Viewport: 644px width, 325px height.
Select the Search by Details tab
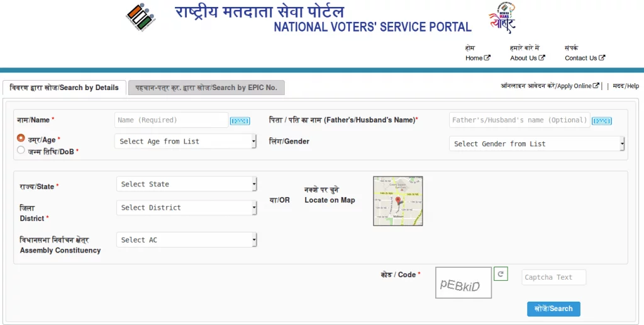(x=64, y=88)
